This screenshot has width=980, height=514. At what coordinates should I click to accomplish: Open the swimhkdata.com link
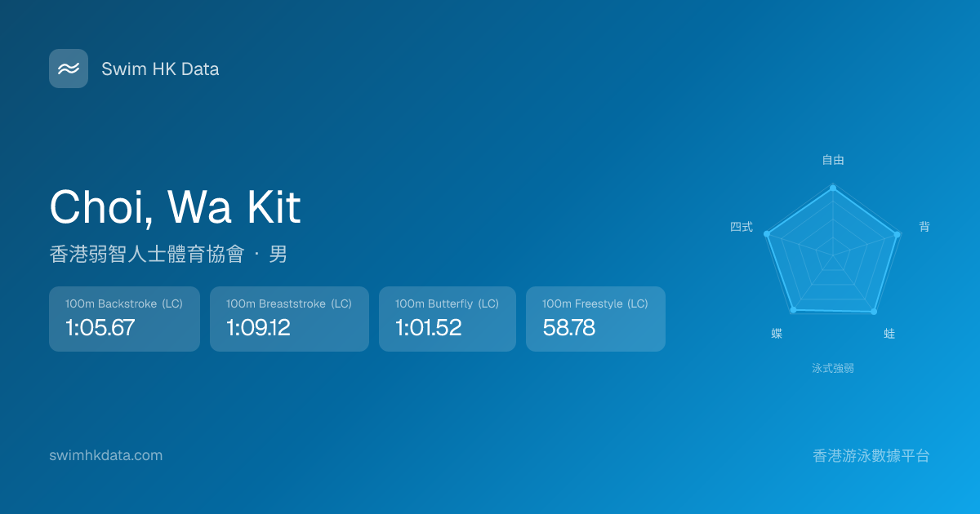tap(105, 455)
